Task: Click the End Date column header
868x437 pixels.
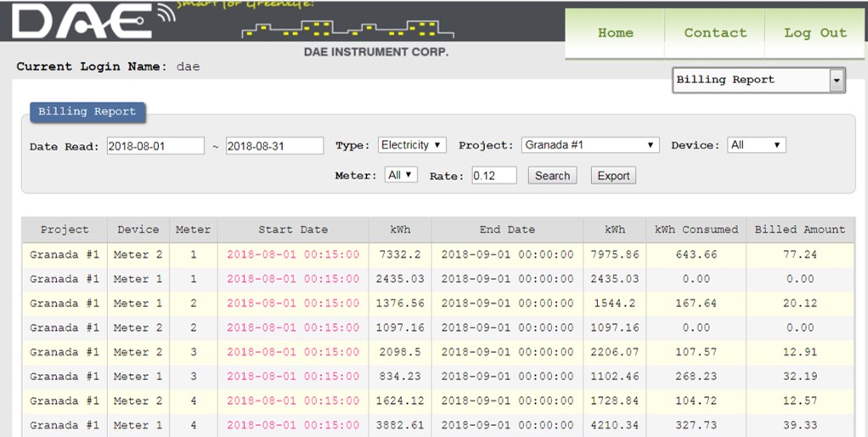Action: point(507,230)
